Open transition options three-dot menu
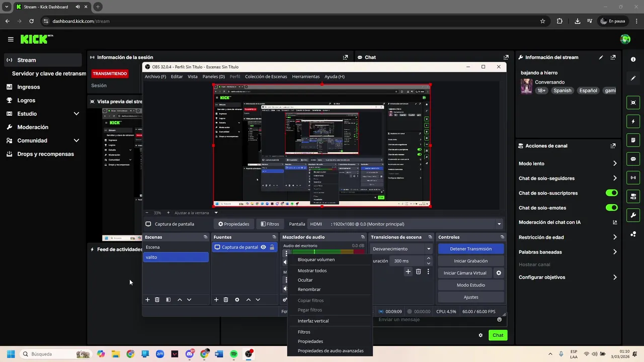This screenshot has height=362, width=644. 428,271
